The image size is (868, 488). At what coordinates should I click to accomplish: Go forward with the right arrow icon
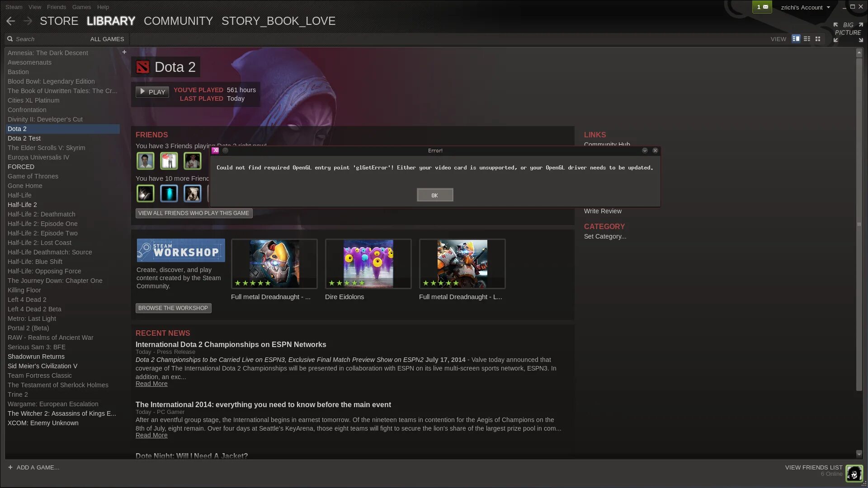tap(28, 21)
